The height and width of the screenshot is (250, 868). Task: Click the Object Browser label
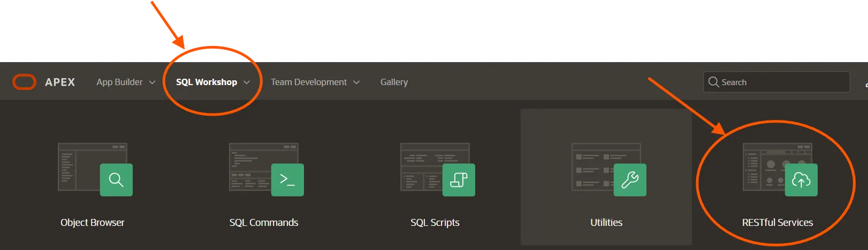tap(93, 222)
